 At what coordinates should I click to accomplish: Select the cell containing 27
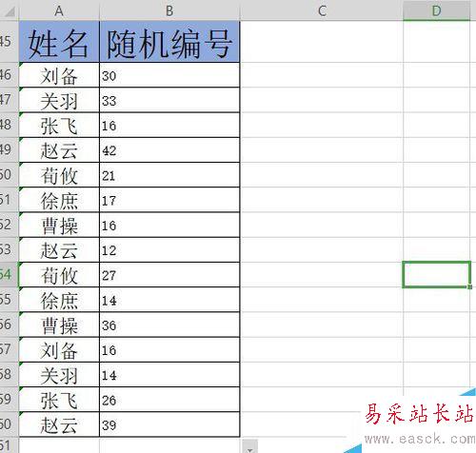169,275
